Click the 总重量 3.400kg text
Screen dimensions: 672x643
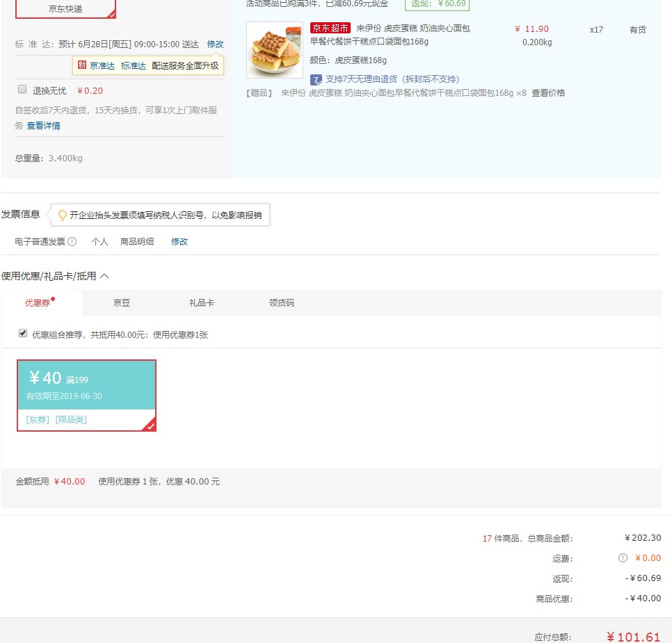point(49,158)
